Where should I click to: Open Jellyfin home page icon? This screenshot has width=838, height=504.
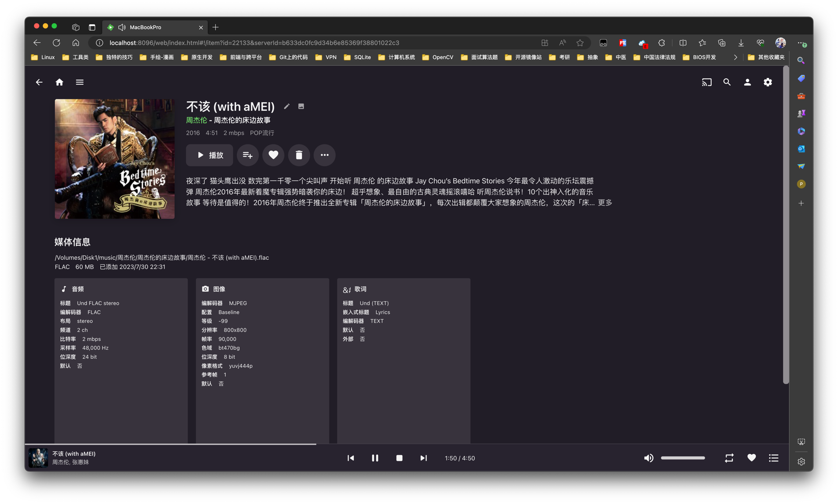[x=59, y=82]
